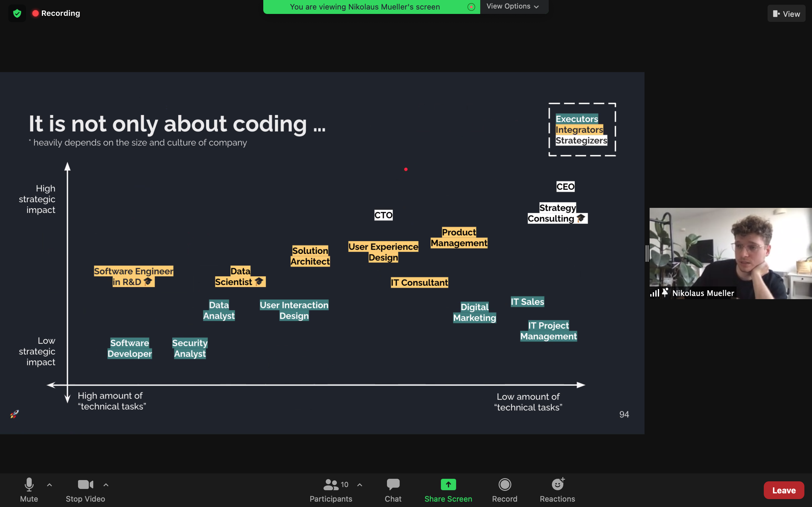Click the Chat speech bubble icon
The image size is (812, 507).
[x=393, y=484]
